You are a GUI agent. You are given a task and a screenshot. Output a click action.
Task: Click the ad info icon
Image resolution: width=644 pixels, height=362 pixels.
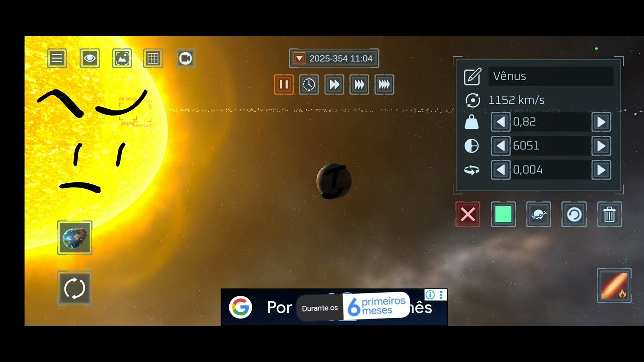pos(430,294)
